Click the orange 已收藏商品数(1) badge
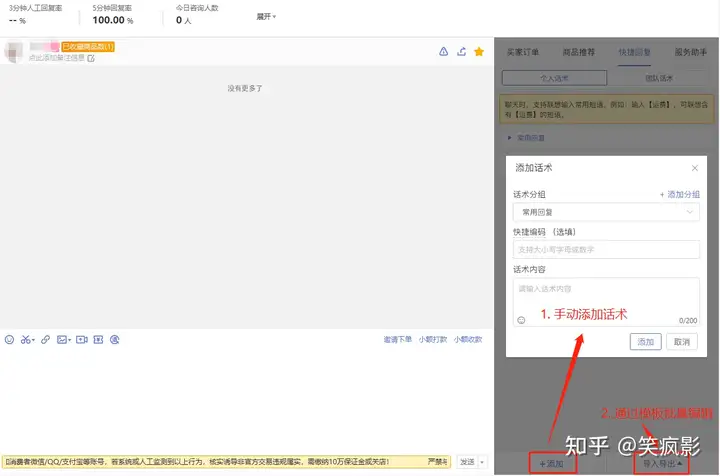The height and width of the screenshot is (476, 720). tap(88, 46)
